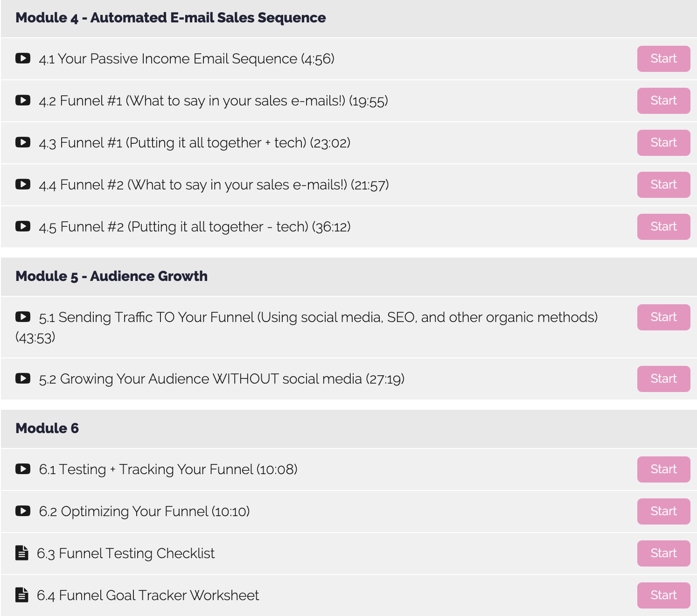Click video icon for 5.2 Growing Your Audience
Image resolution: width=697 pixels, height=616 pixels.
coord(23,378)
